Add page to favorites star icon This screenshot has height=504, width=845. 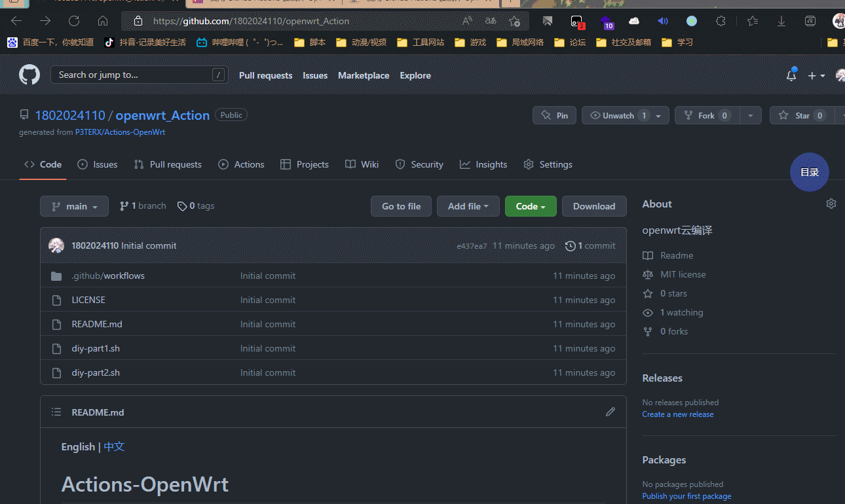pos(515,21)
